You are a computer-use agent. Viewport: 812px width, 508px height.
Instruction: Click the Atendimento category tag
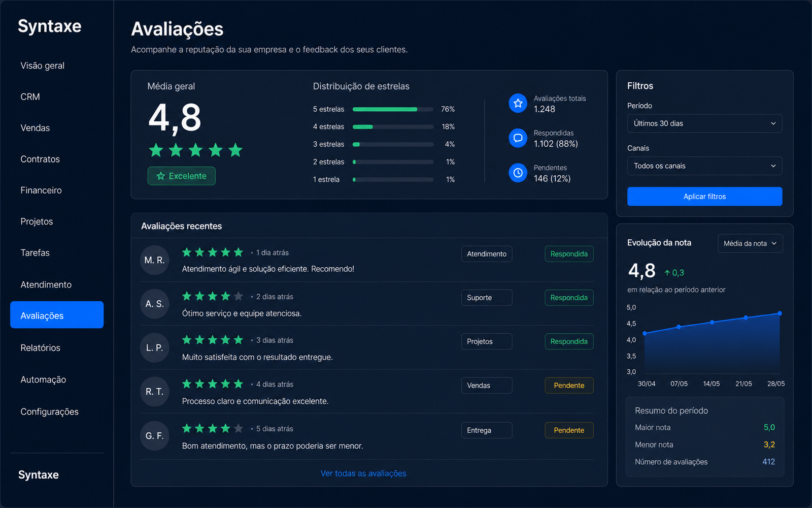[x=487, y=253]
